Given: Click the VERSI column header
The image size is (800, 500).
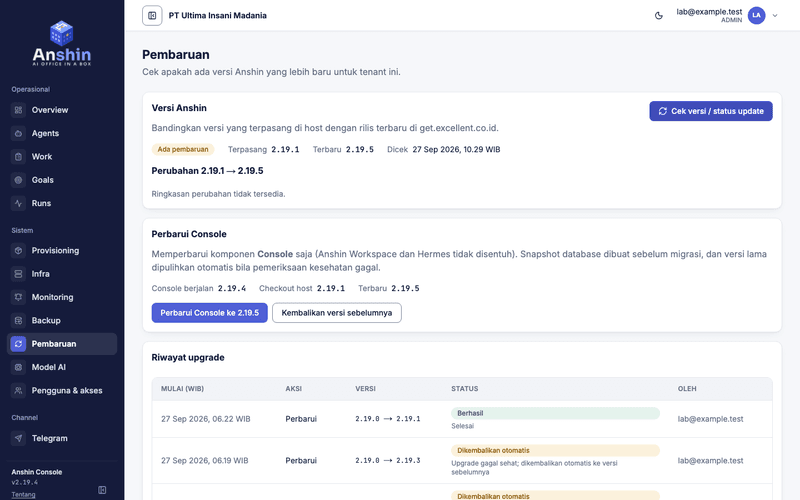Looking at the screenshot, I should pyautogui.click(x=365, y=389).
